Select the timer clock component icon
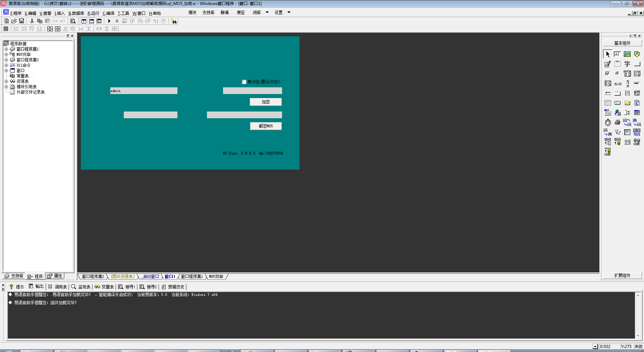 [608, 122]
